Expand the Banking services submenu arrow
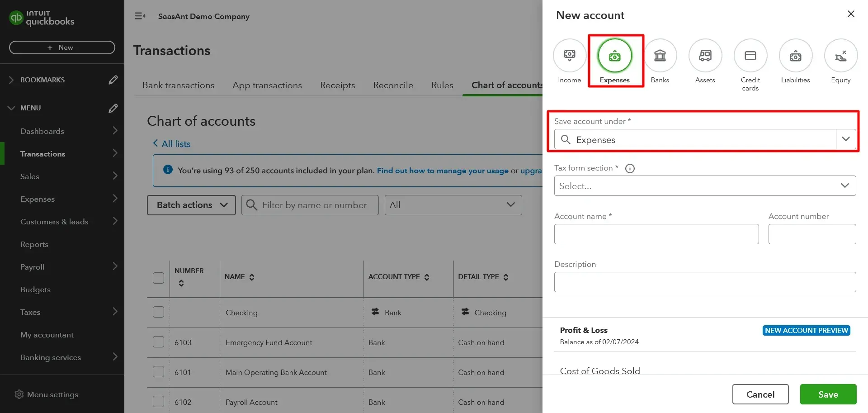The image size is (868, 413). tap(115, 356)
